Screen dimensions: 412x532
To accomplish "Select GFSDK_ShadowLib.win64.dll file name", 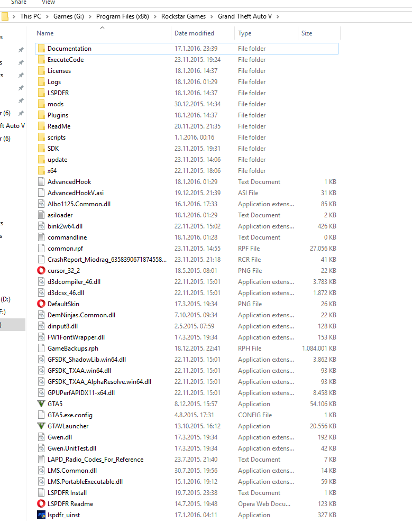I will (87, 360).
